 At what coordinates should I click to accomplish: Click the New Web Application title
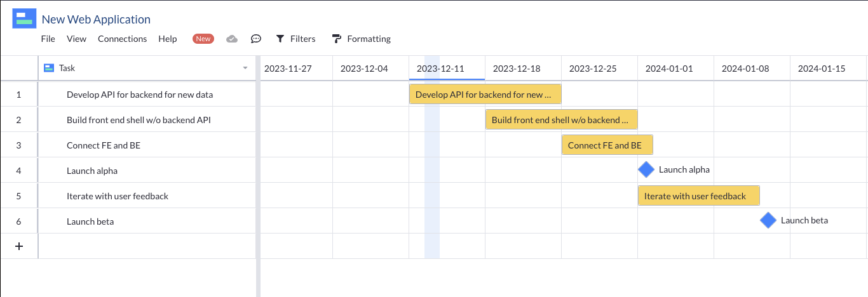point(96,20)
